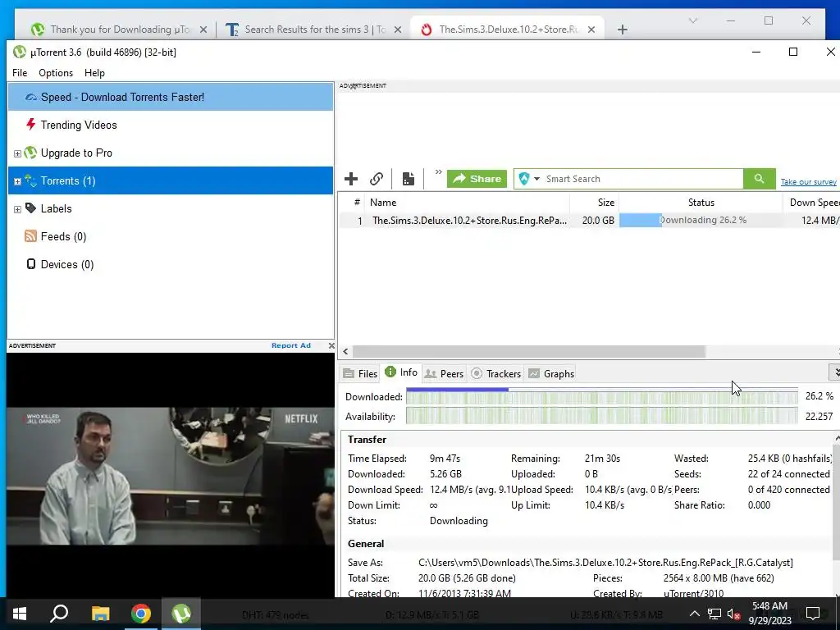Screen dimensions: 840x630
Task: Open the notification center icon
Action: (x=813, y=614)
